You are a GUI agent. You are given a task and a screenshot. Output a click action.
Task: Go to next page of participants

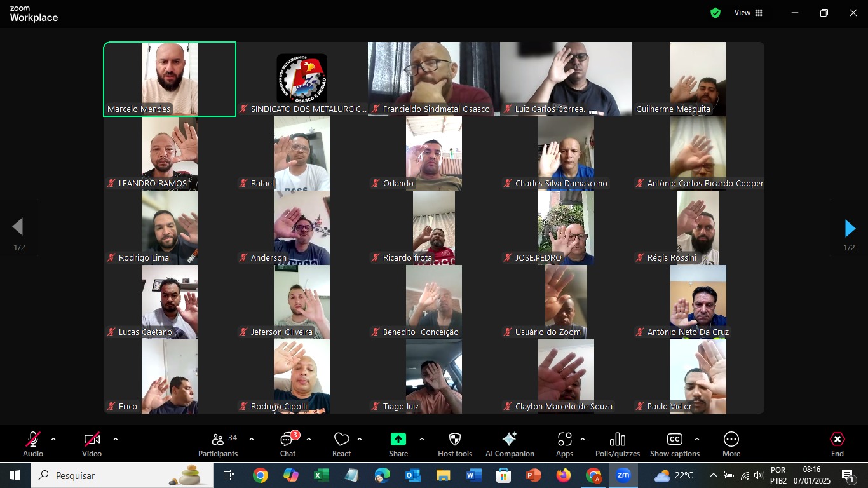850,228
